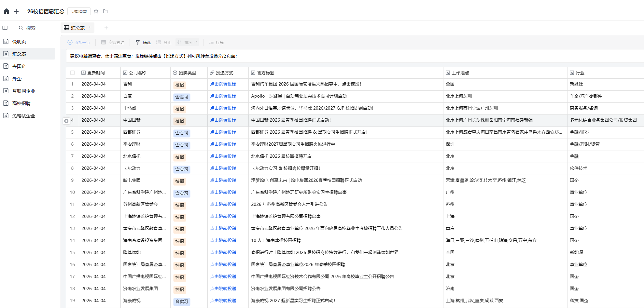Open 汇总表 tab options menu
This screenshot has width=644, height=308.
pos(90,28)
